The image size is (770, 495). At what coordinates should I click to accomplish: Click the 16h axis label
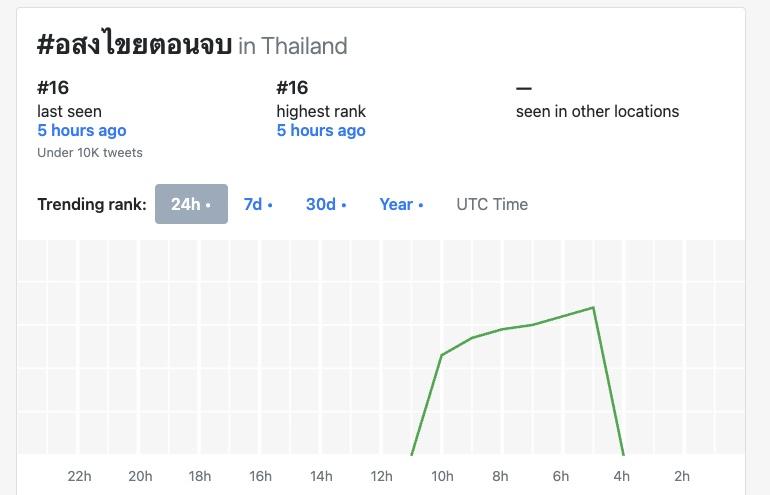coord(260,476)
